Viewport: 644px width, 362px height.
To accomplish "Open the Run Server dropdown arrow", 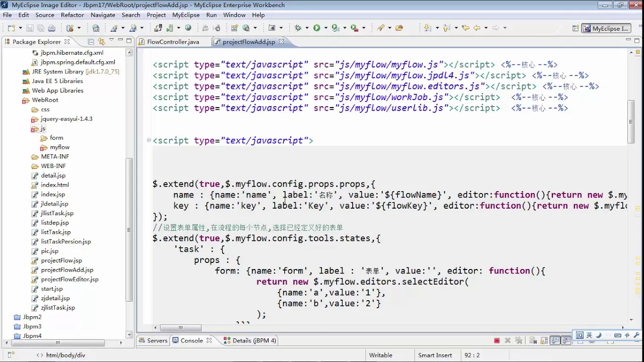I will point(179,28).
